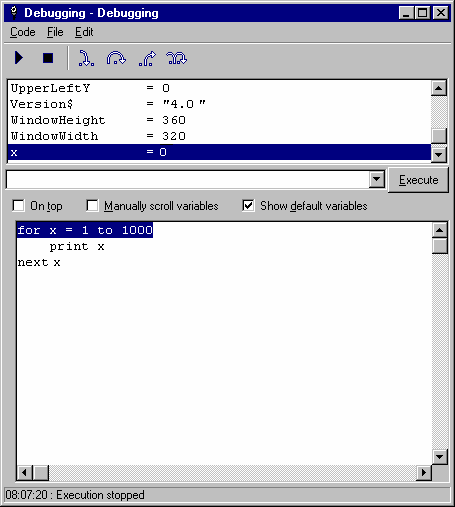Open the command input dropdown arrow
Image resolution: width=455 pixels, height=507 pixels.
coord(377,179)
